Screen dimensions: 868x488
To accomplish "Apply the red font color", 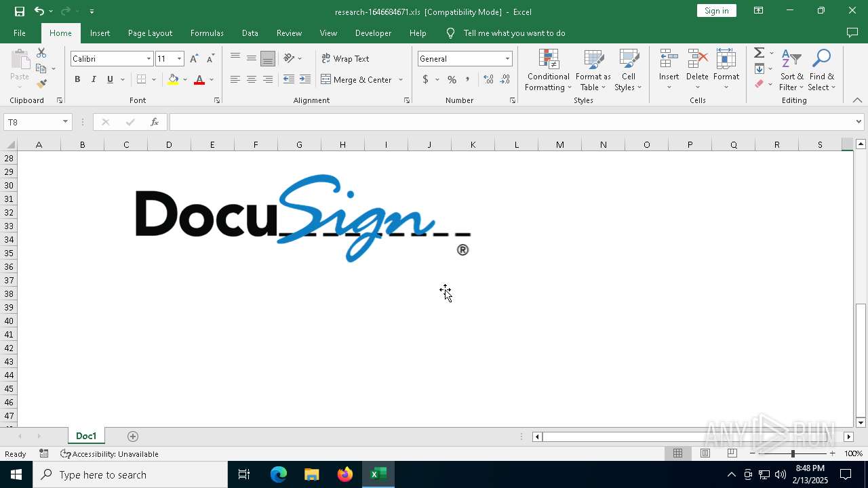I will [199, 79].
